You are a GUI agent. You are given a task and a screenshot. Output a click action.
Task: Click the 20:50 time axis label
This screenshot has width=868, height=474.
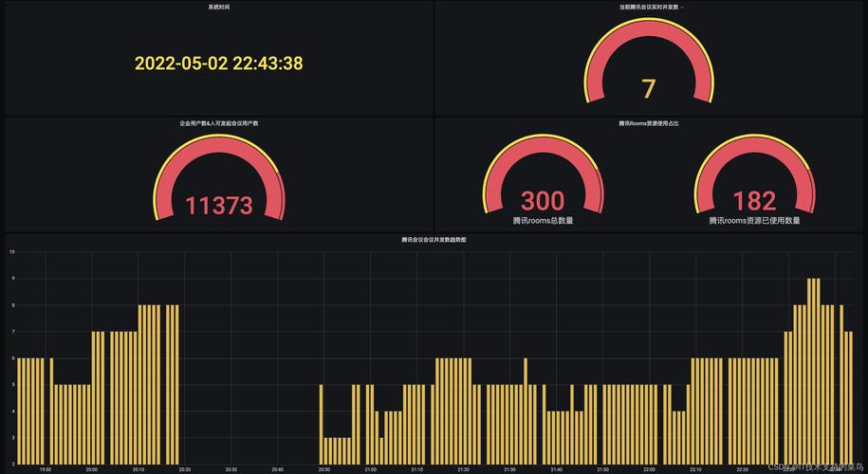click(324, 468)
